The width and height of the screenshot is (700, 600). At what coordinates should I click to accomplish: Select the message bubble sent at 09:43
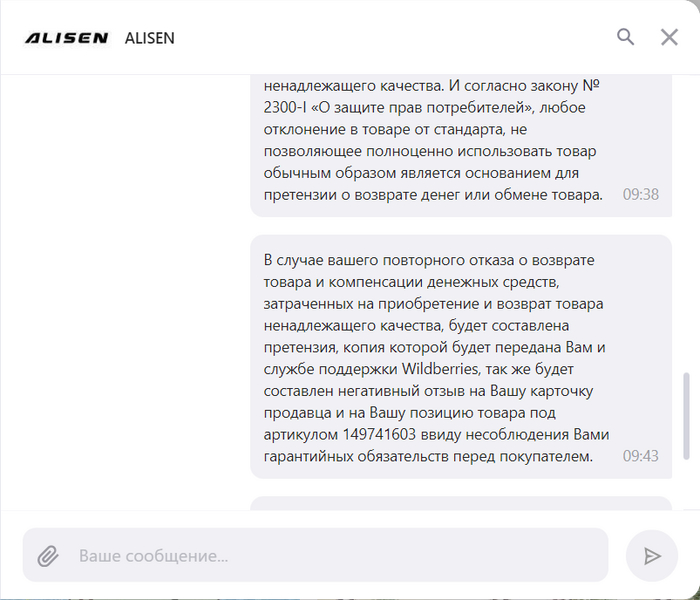[x=461, y=357]
